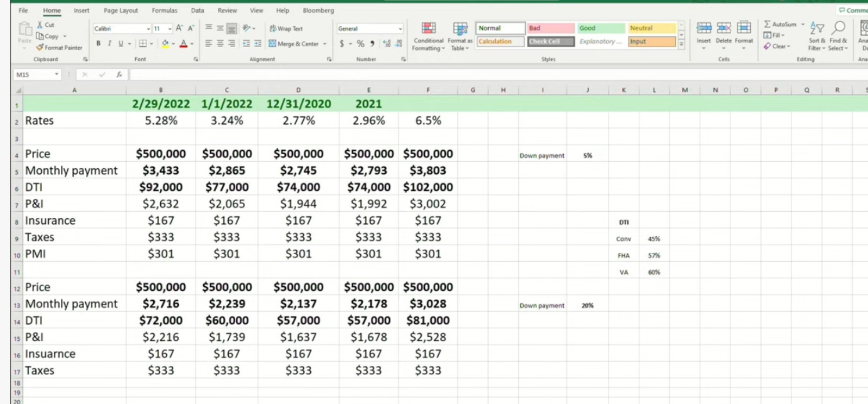
Task: Toggle Wrap Text
Action: (x=286, y=28)
